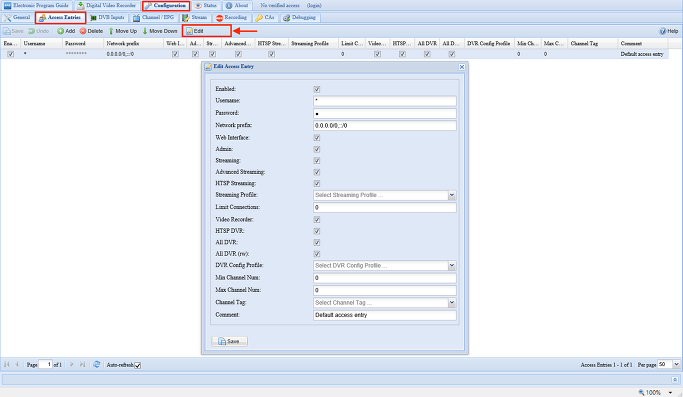Click the Password input field

(x=385, y=113)
